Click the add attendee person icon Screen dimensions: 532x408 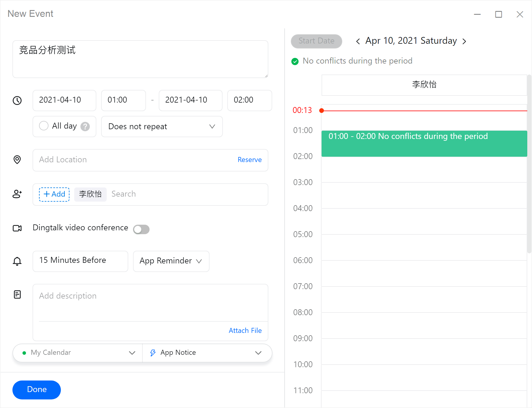17,194
